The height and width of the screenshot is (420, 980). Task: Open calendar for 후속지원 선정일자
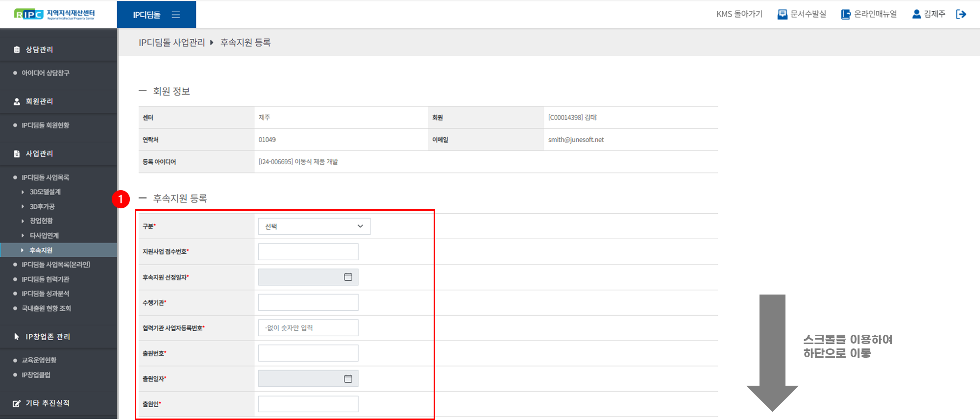[x=348, y=277]
